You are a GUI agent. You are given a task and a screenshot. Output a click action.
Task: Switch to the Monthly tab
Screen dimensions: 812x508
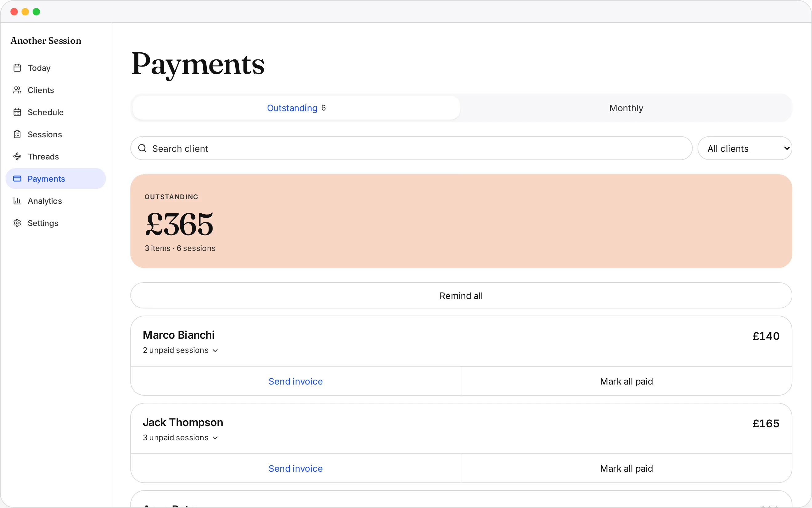(626, 108)
